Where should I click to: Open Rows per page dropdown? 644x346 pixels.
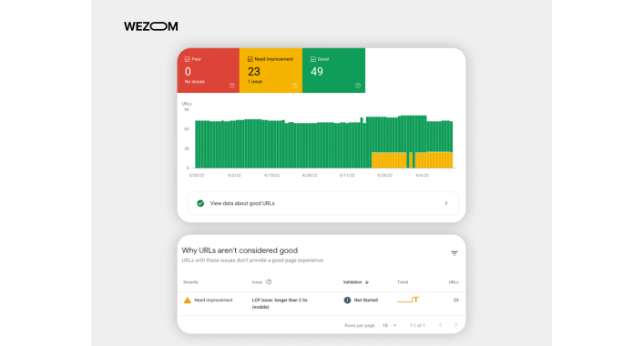[390, 325]
